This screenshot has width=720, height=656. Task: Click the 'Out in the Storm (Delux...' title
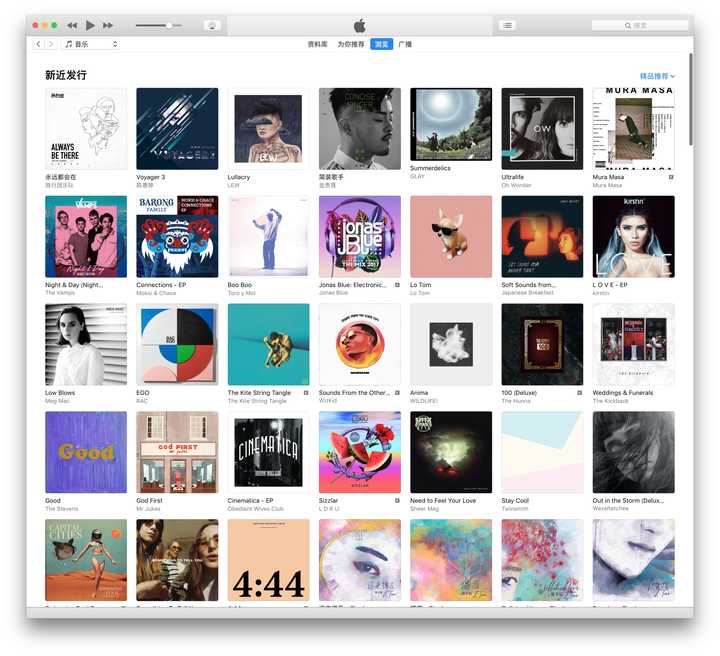(x=628, y=501)
